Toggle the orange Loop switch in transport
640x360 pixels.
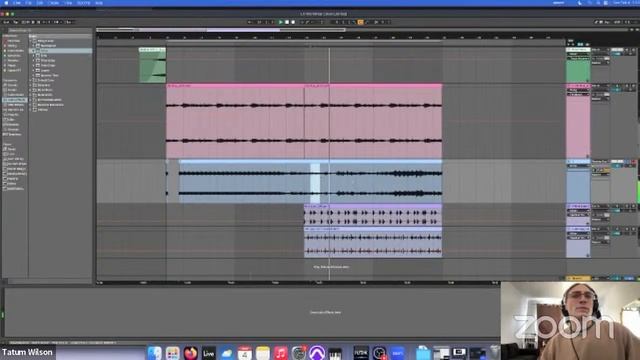point(360,22)
